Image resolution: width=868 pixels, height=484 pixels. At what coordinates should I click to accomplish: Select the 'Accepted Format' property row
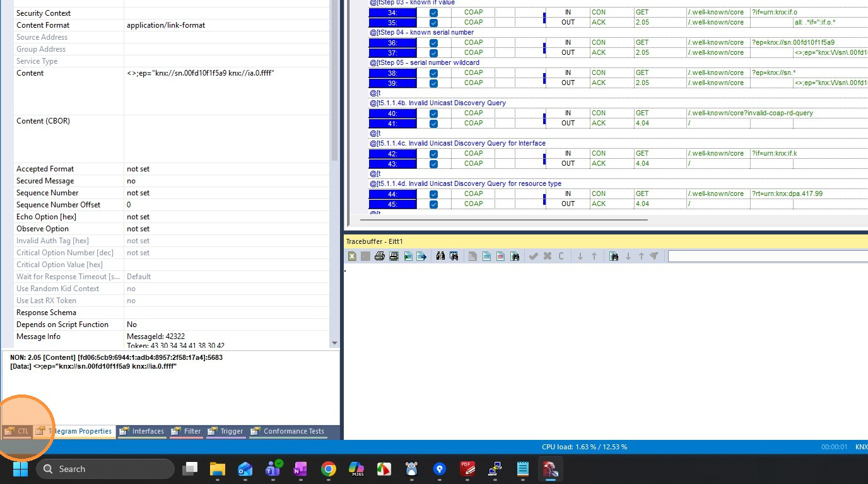[x=172, y=169]
